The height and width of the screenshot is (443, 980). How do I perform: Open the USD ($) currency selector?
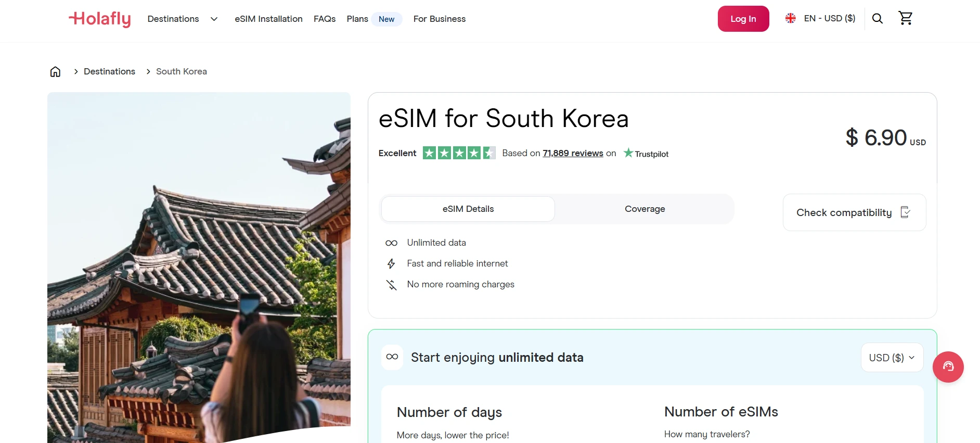point(891,357)
